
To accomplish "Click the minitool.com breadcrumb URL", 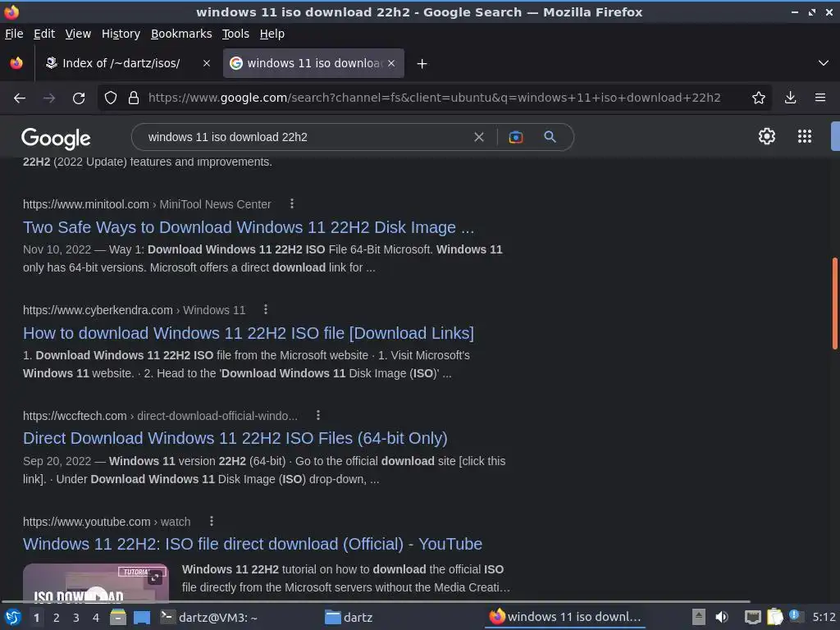I will pos(147,204).
